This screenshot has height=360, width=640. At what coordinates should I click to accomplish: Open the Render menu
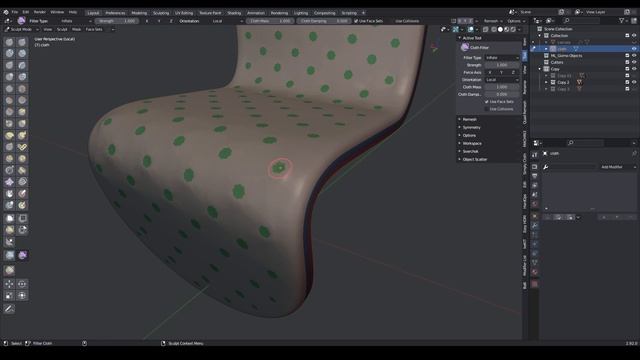pos(40,12)
